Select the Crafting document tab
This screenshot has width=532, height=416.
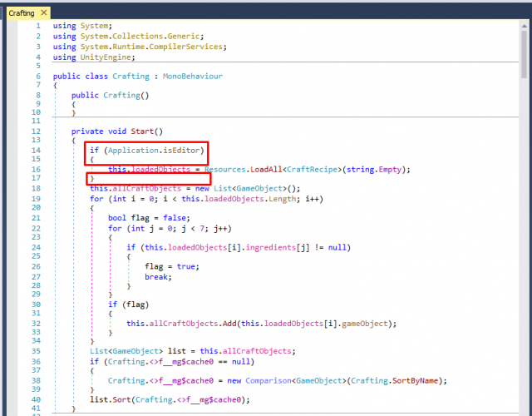pos(21,13)
